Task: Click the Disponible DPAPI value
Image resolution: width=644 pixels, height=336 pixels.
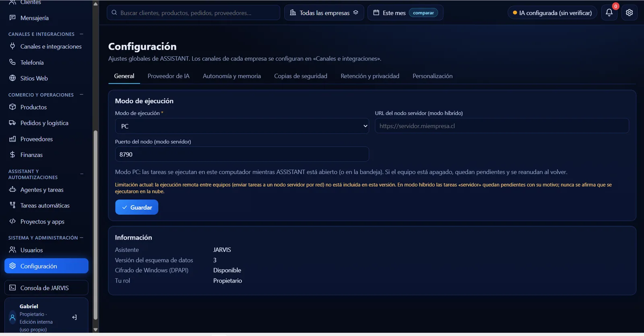Action: pyautogui.click(x=227, y=270)
